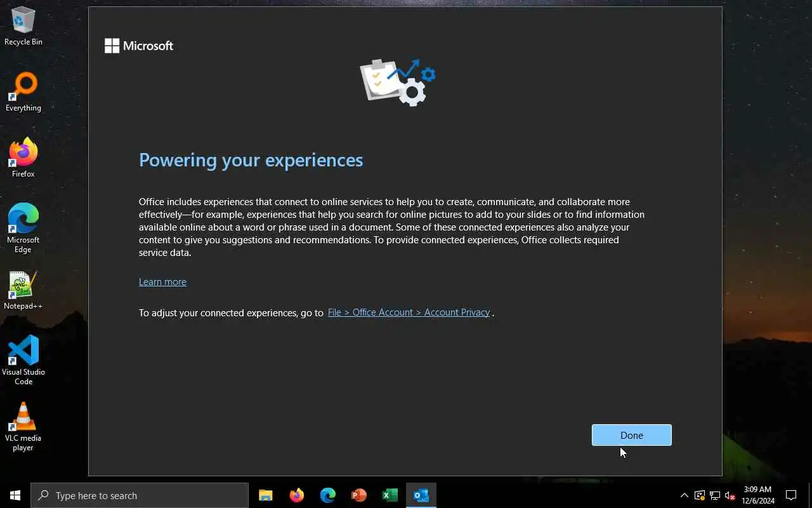Open the Learn more link
The width and height of the screenshot is (812, 508).
tap(162, 282)
